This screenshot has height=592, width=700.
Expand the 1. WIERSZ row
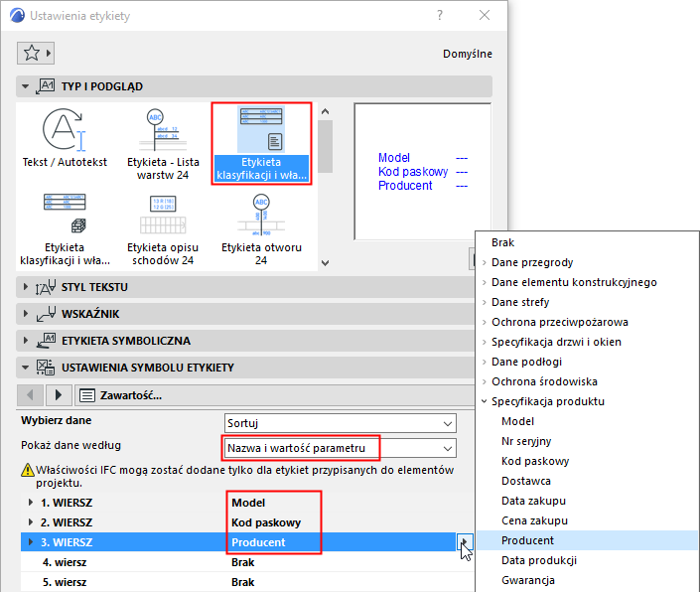(x=31, y=503)
